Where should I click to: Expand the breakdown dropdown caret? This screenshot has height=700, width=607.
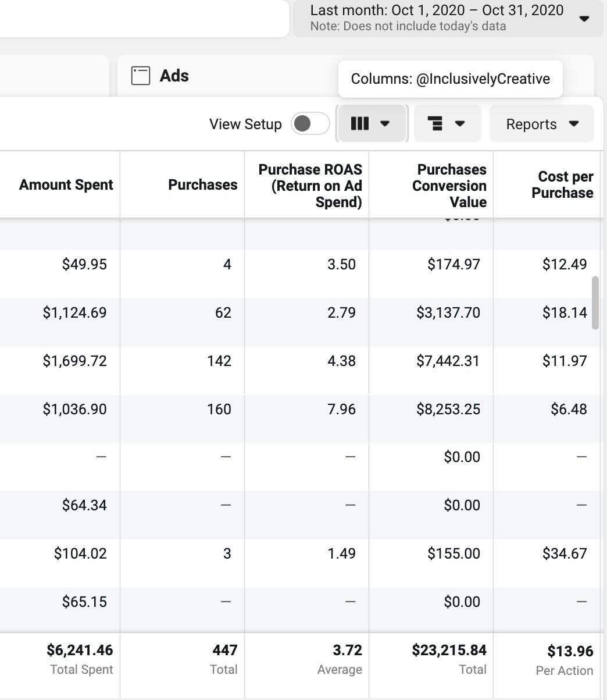pyautogui.click(x=460, y=123)
